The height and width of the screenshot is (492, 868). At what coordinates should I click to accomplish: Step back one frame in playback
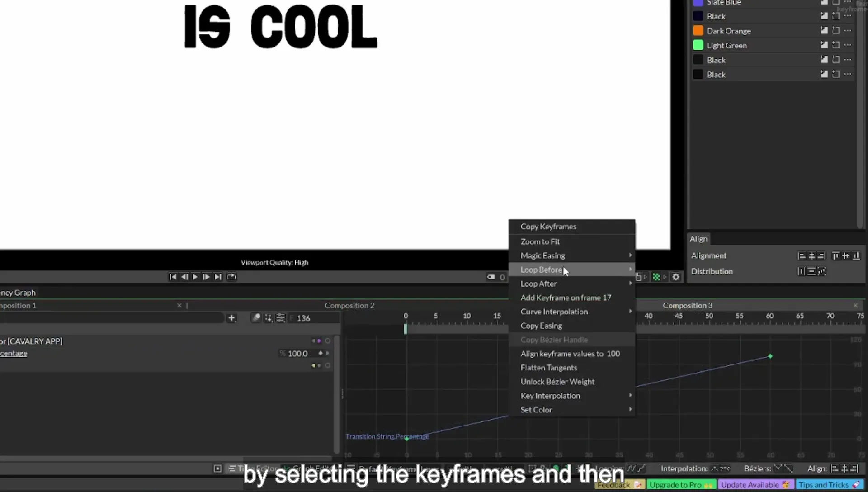[x=184, y=277]
